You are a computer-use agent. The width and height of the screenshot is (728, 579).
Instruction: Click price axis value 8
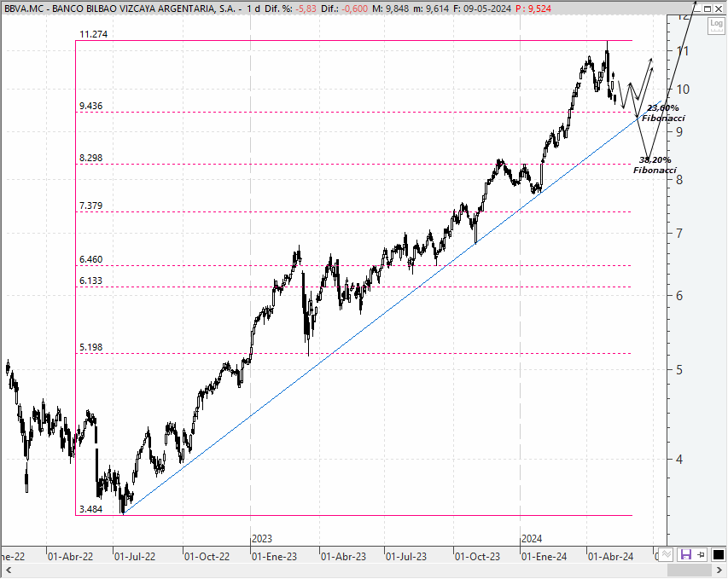click(x=679, y=180)
